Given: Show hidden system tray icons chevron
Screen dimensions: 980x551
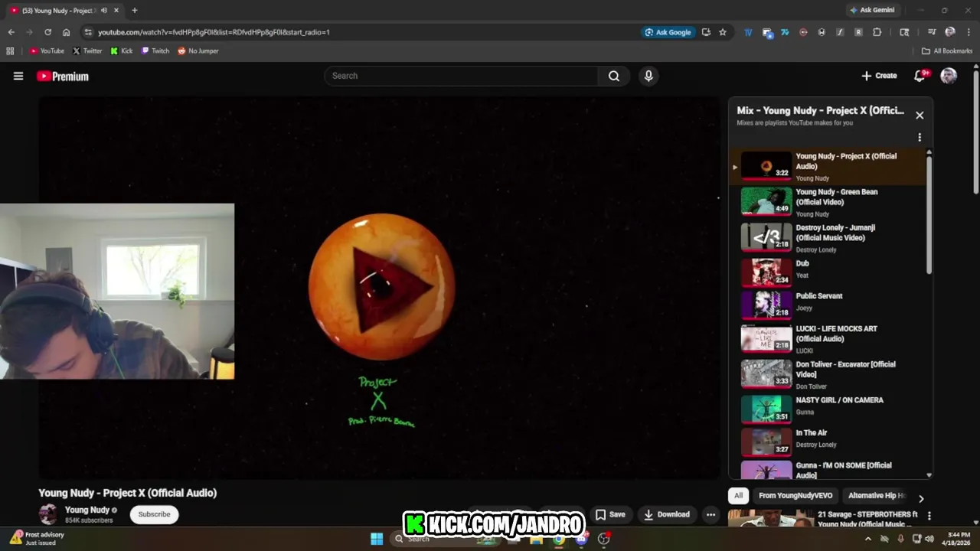Looking at the screenshot, I should tap(867, 539).
